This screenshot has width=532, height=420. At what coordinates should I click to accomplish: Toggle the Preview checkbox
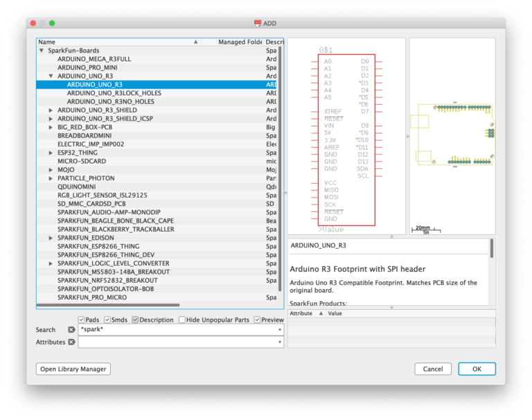[x=258, y=320]
